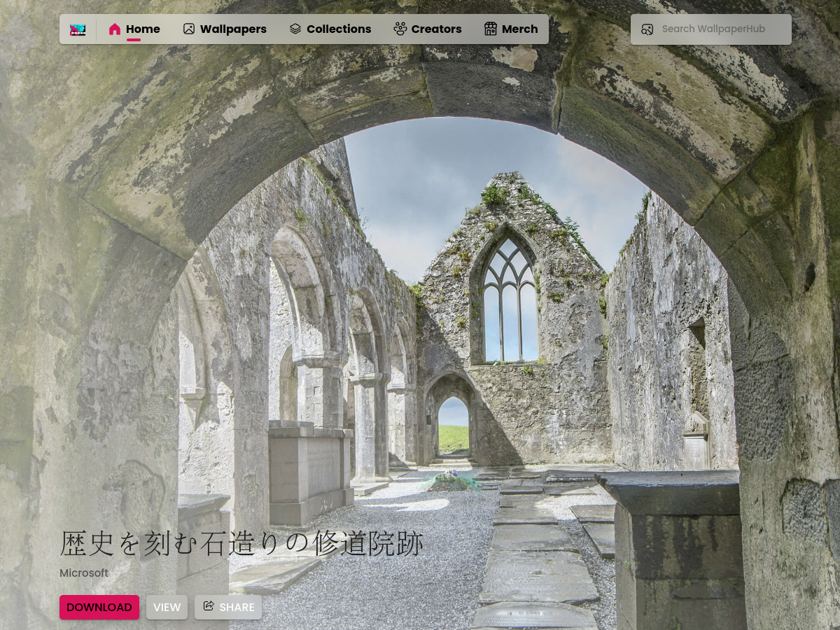Click the image search icon in search box

tap(647, 29)
